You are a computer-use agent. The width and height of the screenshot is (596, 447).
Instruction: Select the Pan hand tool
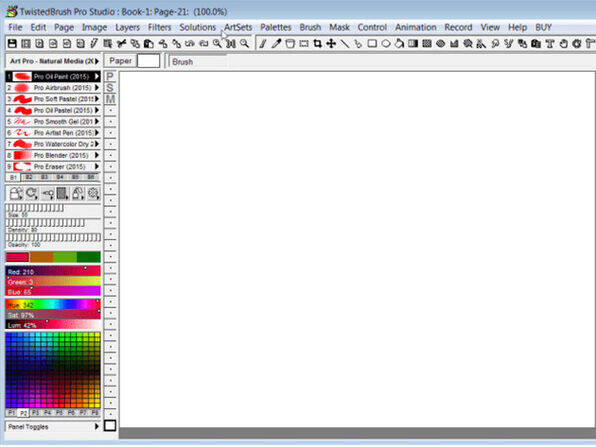(563, 43)
